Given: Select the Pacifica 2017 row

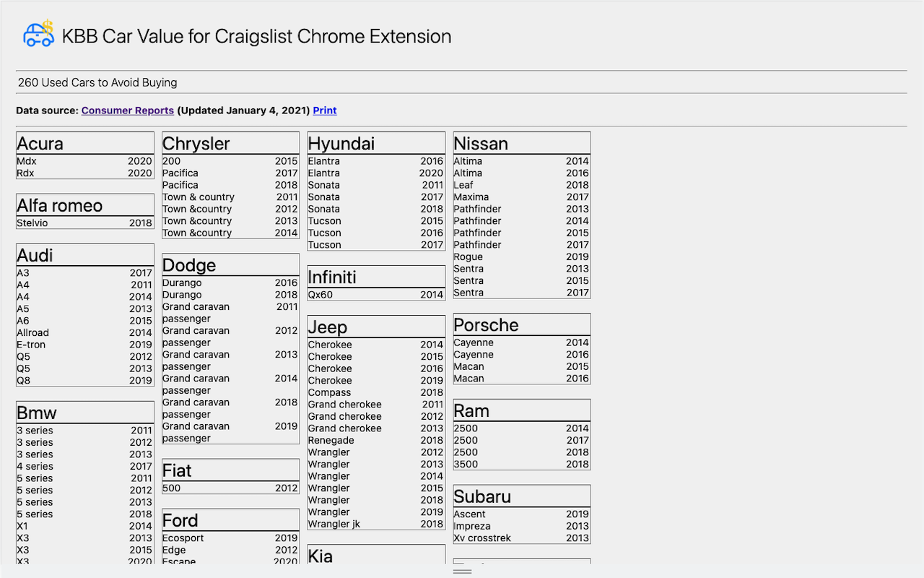Looking at the screenshot, I should point(231,173).
